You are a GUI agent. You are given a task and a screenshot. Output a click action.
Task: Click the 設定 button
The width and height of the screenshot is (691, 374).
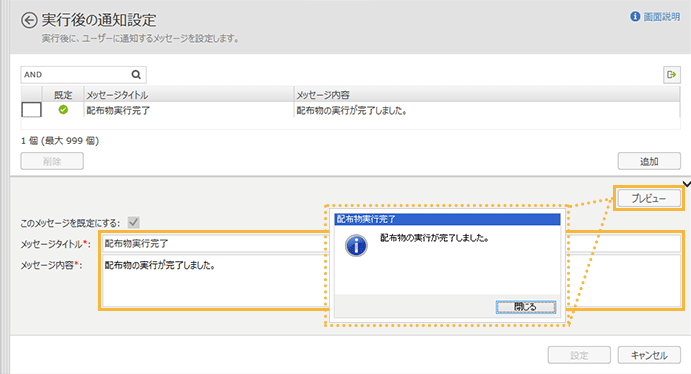(x=579, y=355)
